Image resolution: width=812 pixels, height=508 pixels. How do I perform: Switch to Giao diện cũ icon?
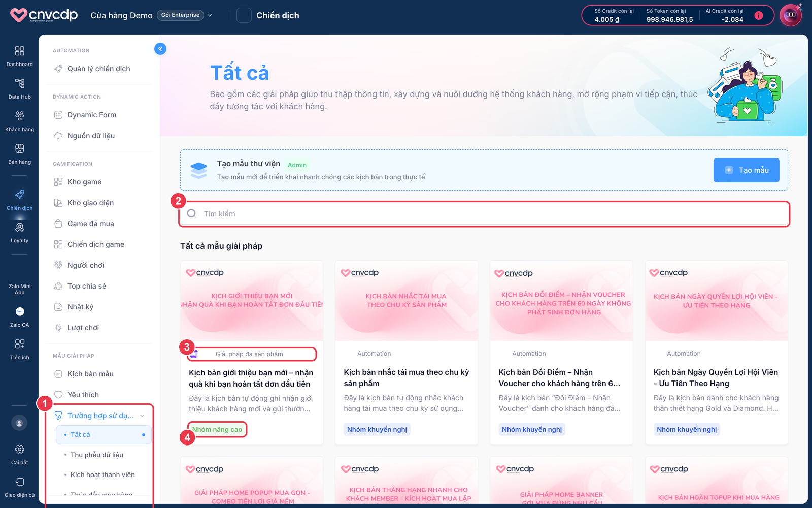point(19,482)
